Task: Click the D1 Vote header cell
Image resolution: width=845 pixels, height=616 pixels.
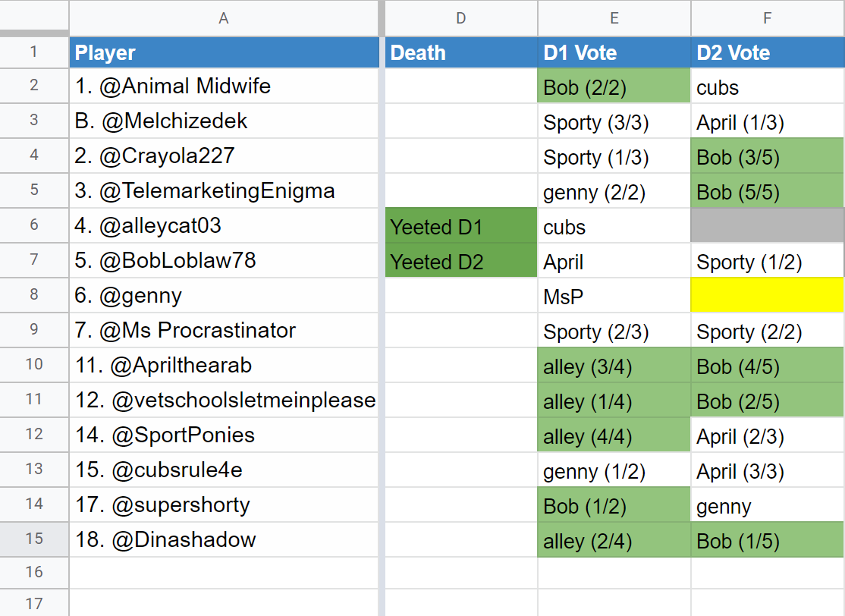Action: [614, 52]
